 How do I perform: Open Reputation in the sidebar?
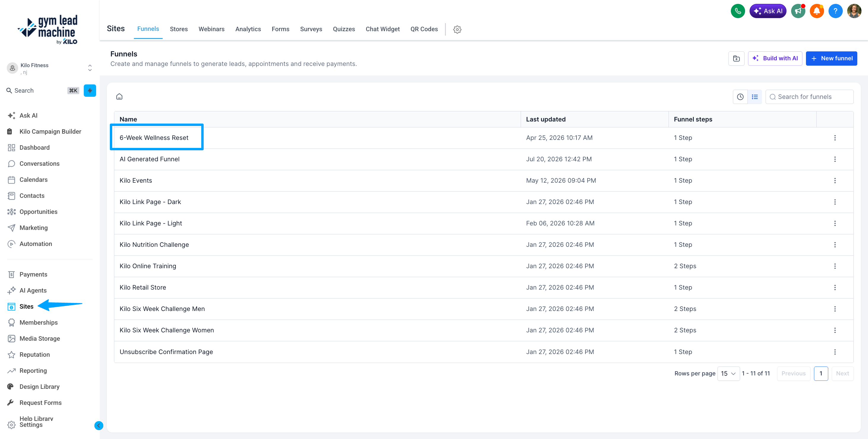(34, 355)
